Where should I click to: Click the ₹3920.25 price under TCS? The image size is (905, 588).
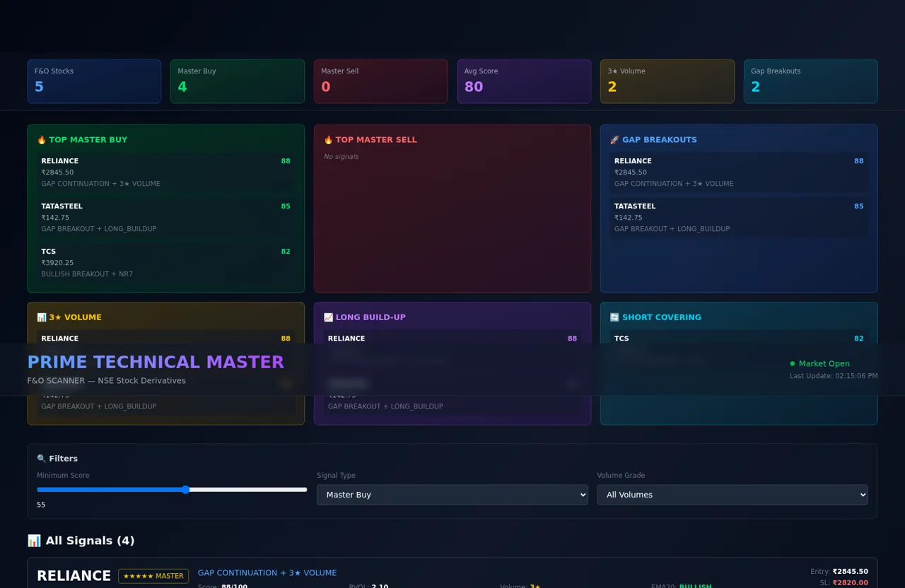(57, 263)
